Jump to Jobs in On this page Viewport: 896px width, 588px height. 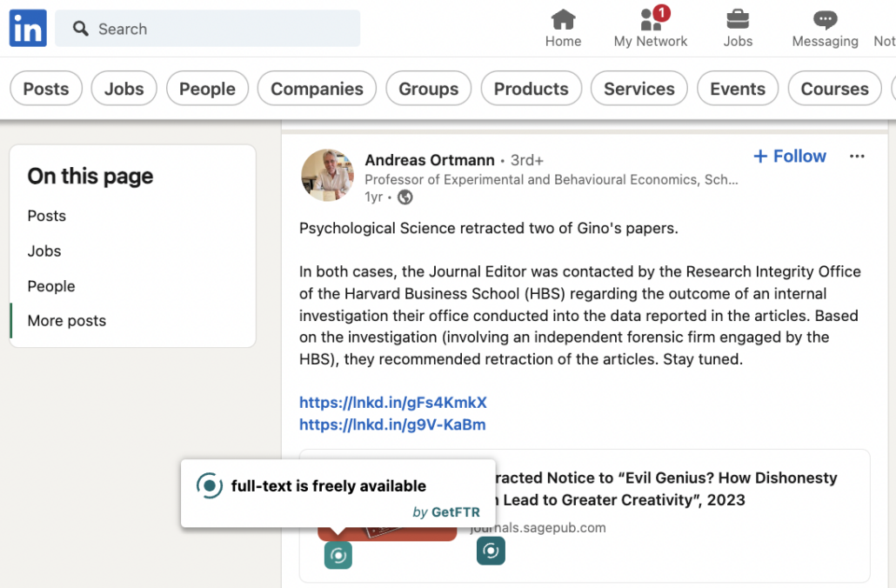coord(44,251)
